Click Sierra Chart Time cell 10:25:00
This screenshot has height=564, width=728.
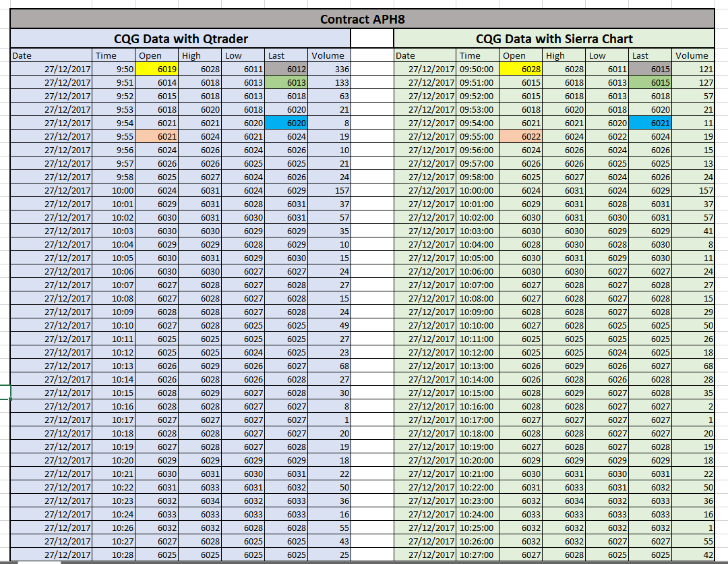pyautogui.click(x=477, y=528)
